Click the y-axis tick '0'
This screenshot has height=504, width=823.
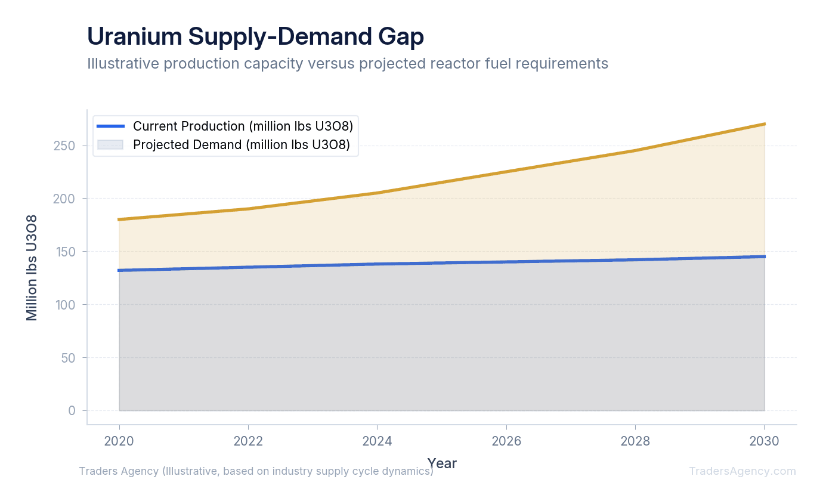click(72, 411)
